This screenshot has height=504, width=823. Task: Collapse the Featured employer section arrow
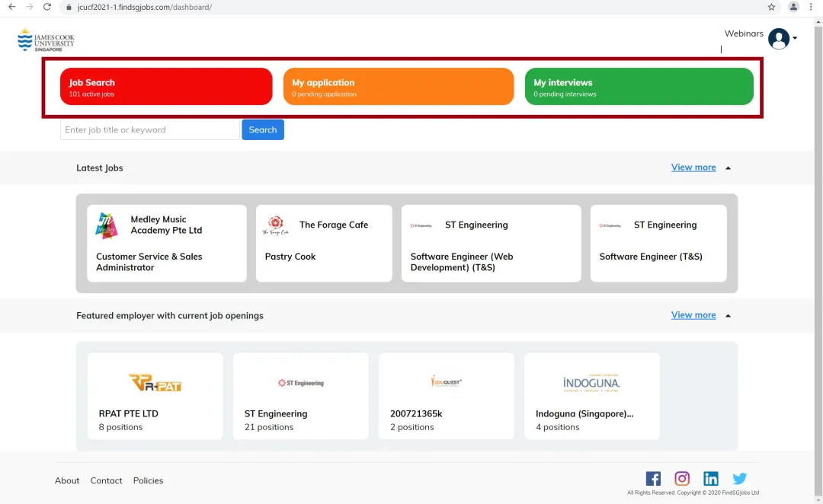click(x=728, y=316)
